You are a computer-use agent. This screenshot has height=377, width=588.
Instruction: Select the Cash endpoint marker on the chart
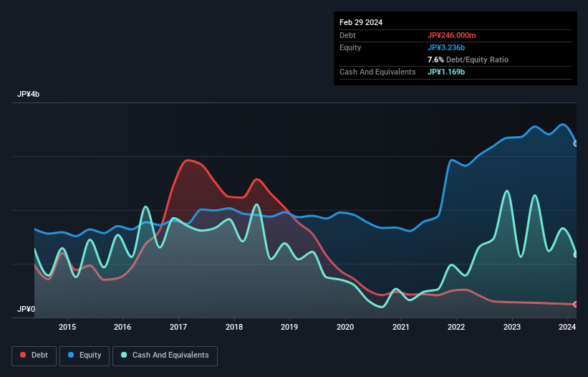click(576, 254)
